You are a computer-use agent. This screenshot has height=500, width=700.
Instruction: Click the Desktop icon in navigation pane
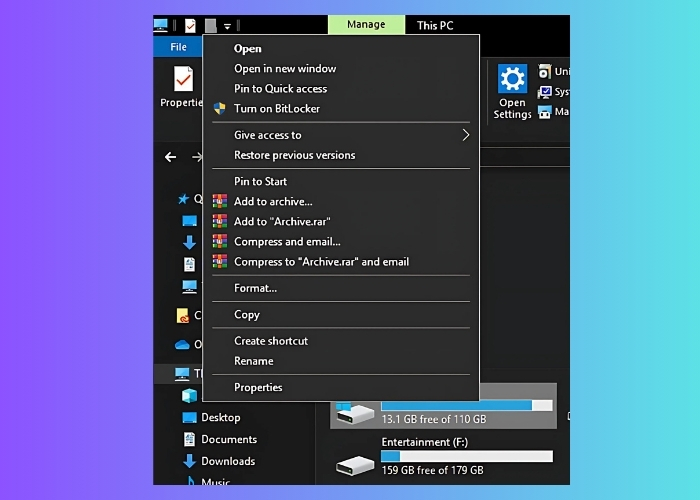[189, 417]
